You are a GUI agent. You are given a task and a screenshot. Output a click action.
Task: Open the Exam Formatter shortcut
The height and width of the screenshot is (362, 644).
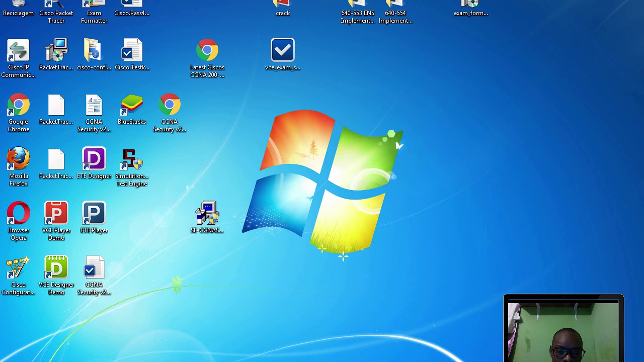point(94,11)
